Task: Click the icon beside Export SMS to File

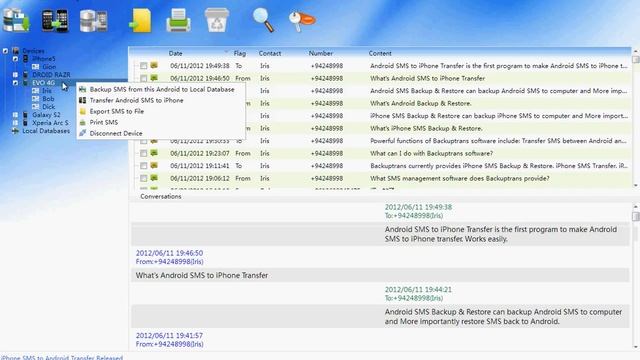Action: [83, 111]
